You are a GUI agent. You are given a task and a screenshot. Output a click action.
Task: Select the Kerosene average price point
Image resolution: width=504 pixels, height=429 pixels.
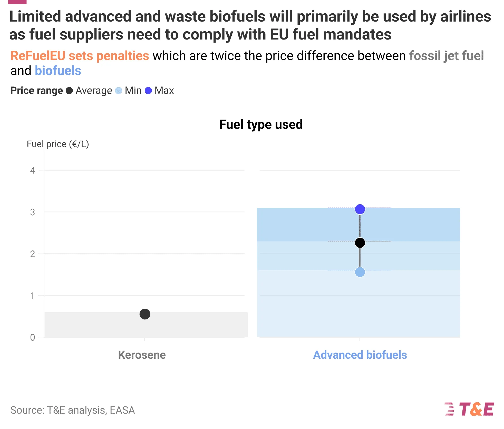coord(145,314)
